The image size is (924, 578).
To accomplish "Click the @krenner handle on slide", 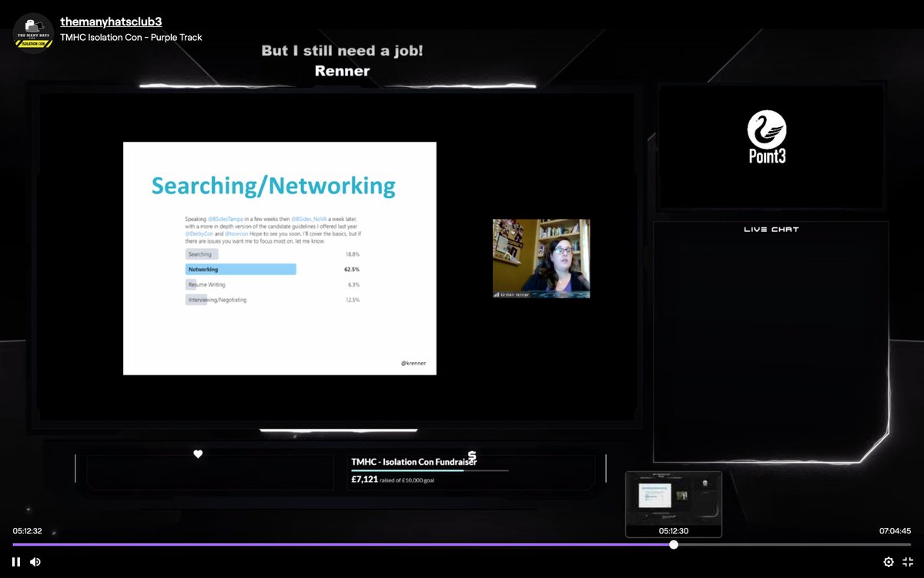I will pos(413,363).
